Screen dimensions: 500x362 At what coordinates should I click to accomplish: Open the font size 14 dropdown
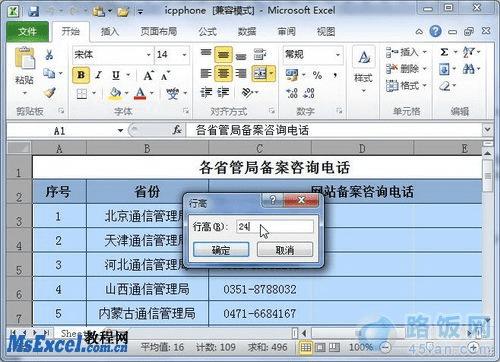[x=184, y=54]
